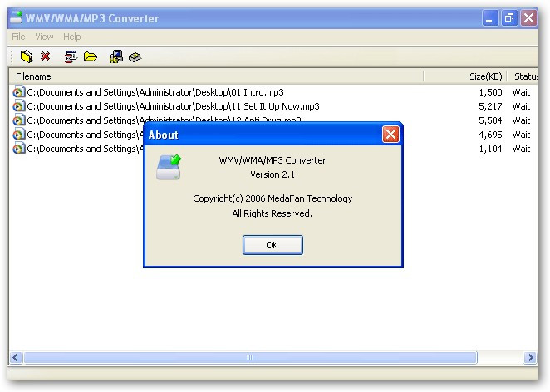This screenshot has width=550, height=392.
Task: Click the 5,217 size value
Action: coord(490,106)
